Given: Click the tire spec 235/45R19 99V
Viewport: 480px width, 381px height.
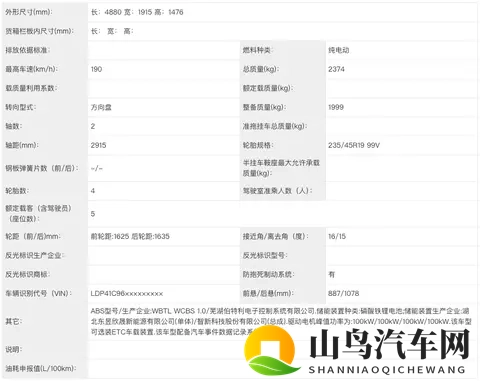Looking at the screenshot, I should point(354,145).
